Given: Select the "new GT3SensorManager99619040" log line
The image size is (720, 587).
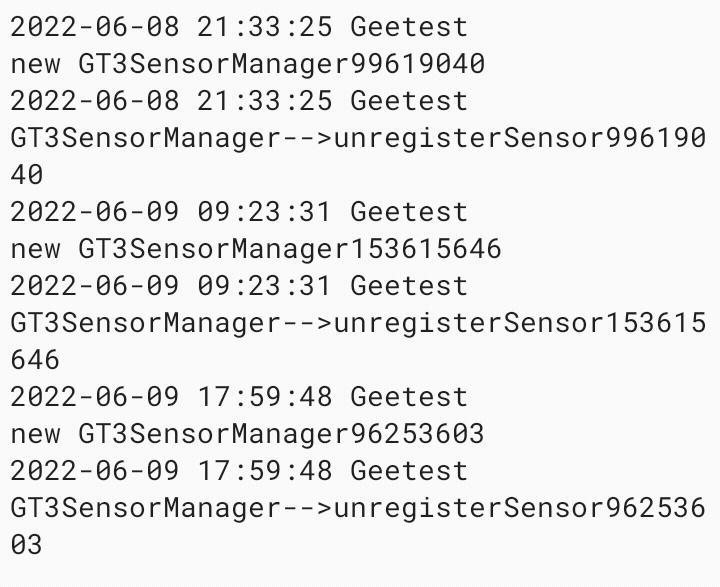Looking at the screenshot, I should click(x=248, y=64).
